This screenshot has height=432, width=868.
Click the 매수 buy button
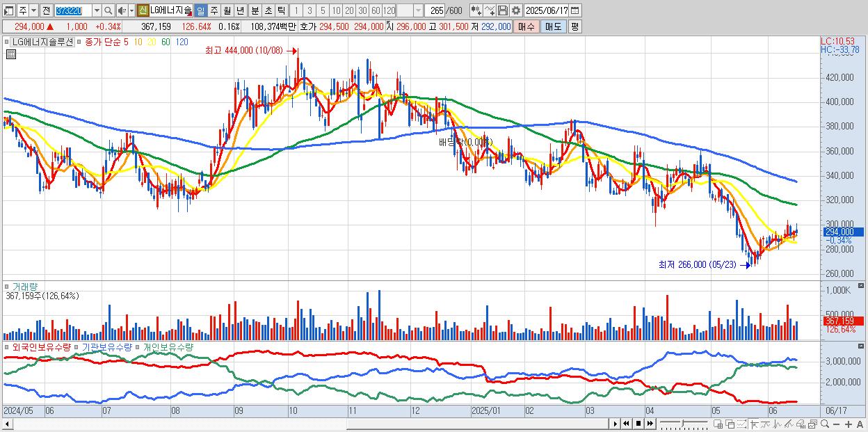[x=527, y=26]
